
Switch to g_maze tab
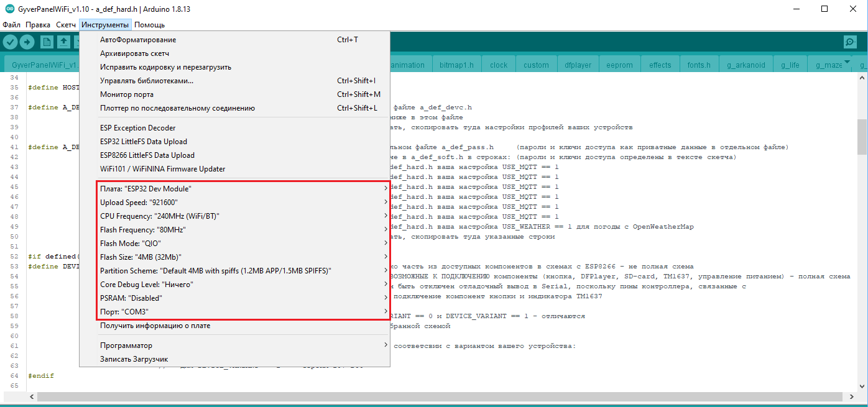(x=829, y=65)
